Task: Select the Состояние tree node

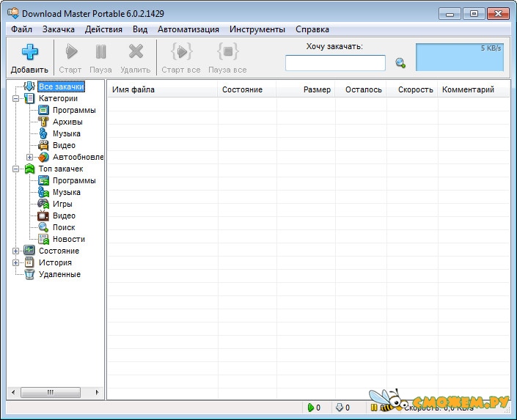Action: pyautogui.click(x=59, y=251)
